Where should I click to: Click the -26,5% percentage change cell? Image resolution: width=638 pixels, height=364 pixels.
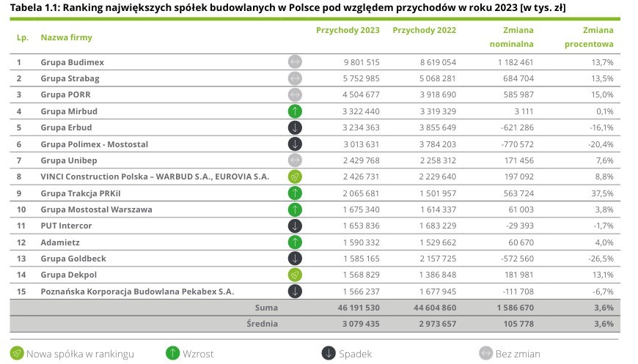click(x=601, y=259)
